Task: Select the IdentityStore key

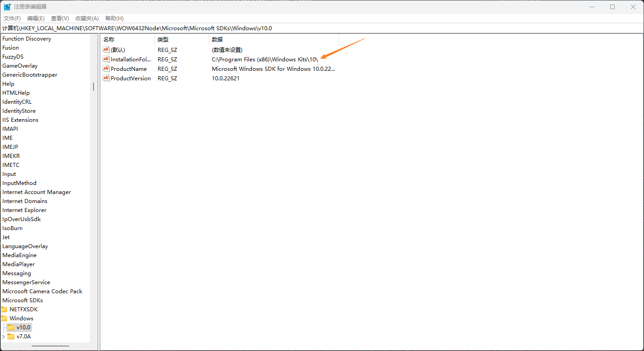Action: click(x=19, y=111)
